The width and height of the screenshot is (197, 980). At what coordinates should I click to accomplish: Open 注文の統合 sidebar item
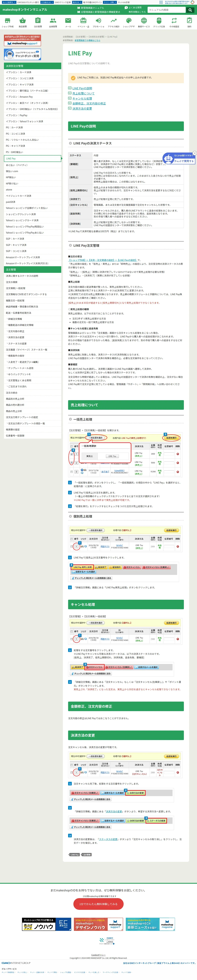coord(32,393)
